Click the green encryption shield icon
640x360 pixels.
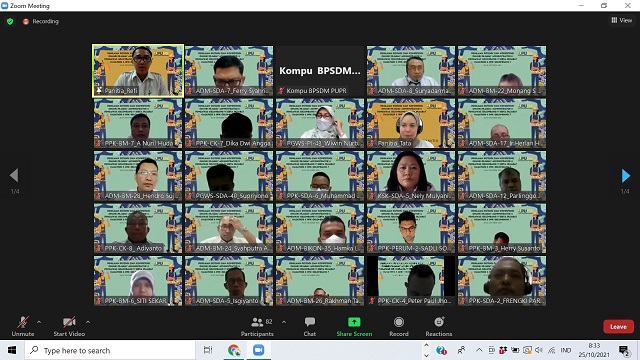point(10,21)
